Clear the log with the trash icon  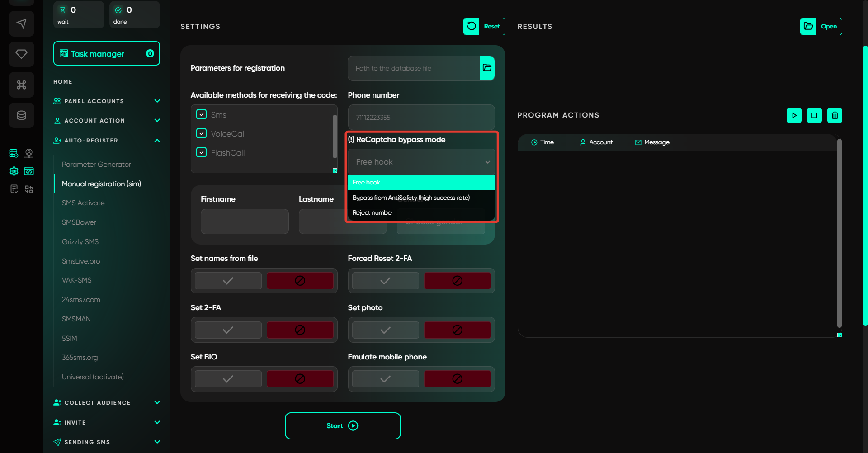click(835, 115)
